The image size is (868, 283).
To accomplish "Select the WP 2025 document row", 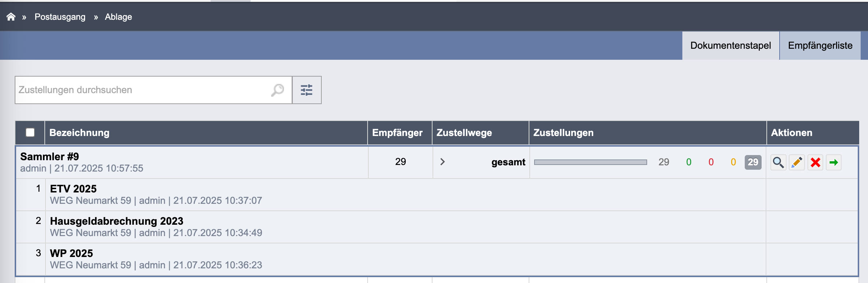I will (x=72, y=253).
